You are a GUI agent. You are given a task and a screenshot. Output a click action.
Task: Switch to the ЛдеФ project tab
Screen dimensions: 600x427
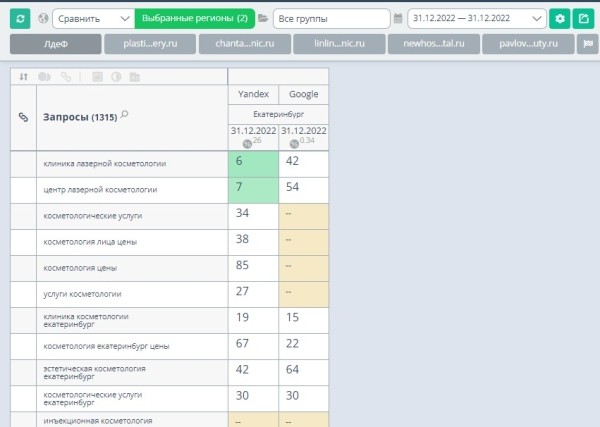coord(56,44)
